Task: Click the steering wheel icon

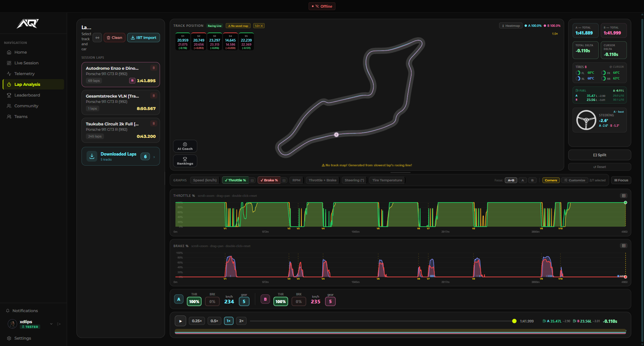Action: [x=586, y=120]
